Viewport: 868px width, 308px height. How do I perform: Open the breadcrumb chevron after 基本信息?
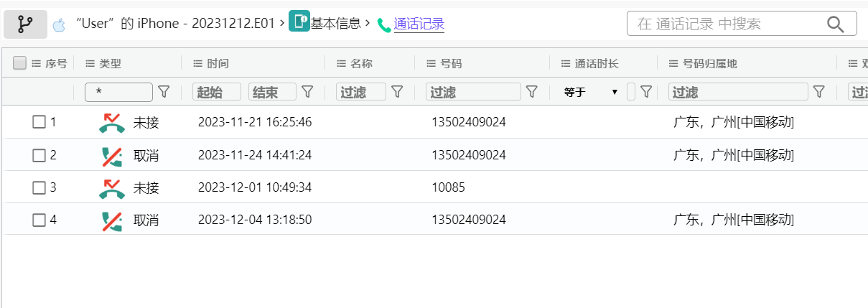click(368, 23)
